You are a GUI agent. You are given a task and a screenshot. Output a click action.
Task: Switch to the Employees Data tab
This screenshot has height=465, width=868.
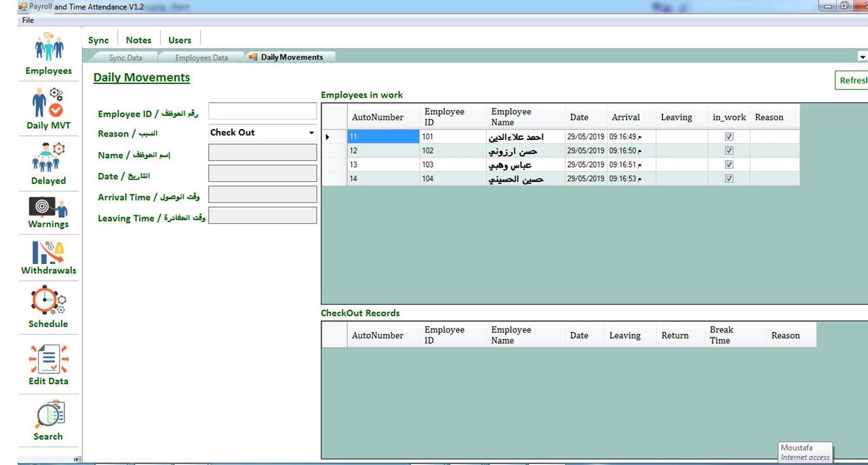pyautogui.click(x=201, y=58)
